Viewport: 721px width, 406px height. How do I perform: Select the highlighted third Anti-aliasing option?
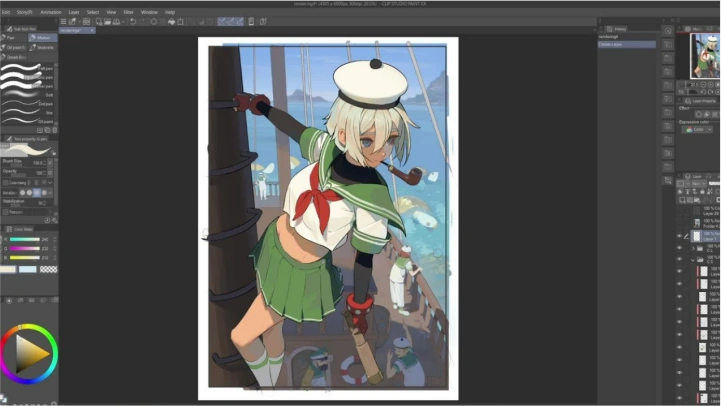37,193
